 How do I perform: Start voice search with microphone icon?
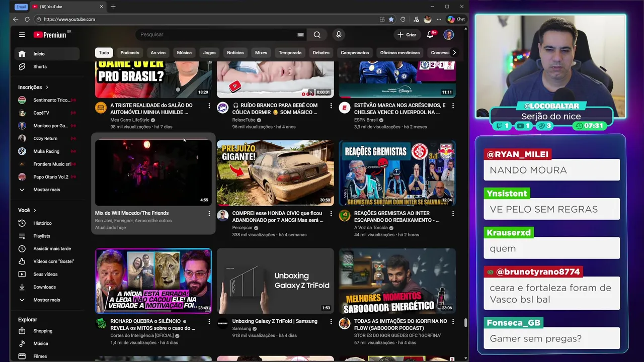tap(339, 35)
